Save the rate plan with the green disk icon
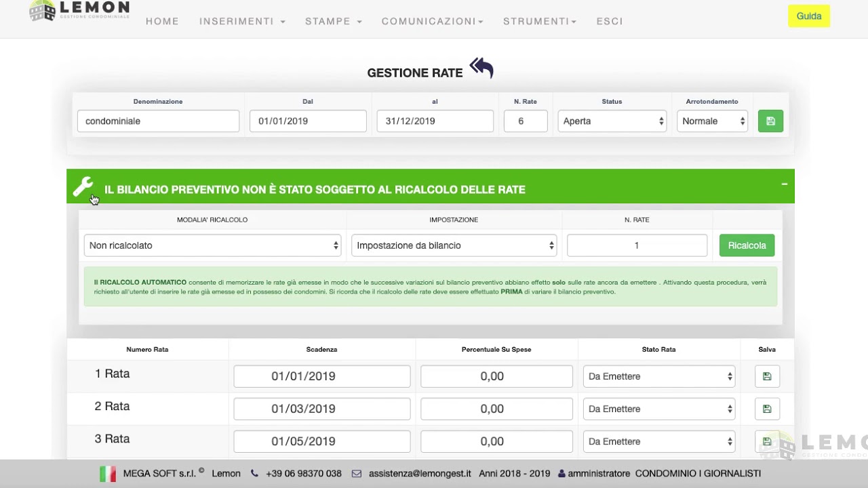The height and width of the screenshot is (488, 868). point(770,121)
